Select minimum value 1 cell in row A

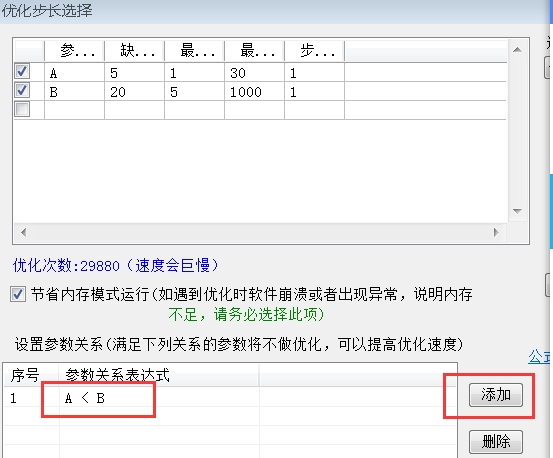(x=194, y=73)
